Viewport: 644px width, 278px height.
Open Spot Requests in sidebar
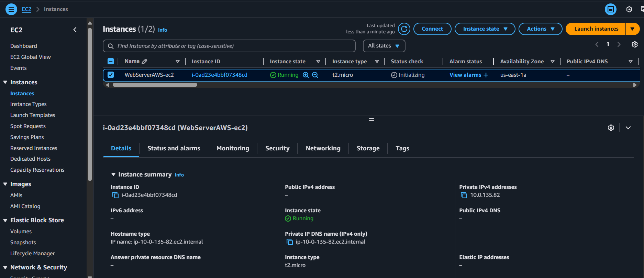[x=28, y=126]
